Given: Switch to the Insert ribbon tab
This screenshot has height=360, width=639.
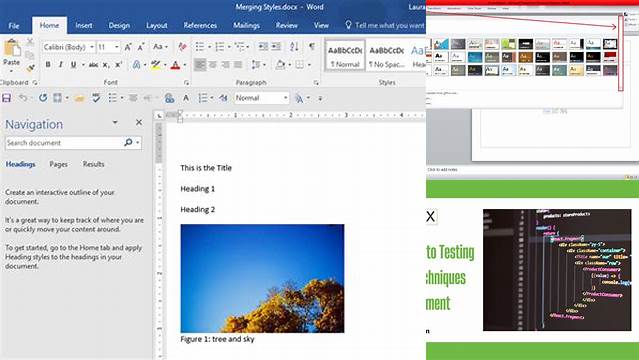Looking at the screenshot, I should point(84,25).
